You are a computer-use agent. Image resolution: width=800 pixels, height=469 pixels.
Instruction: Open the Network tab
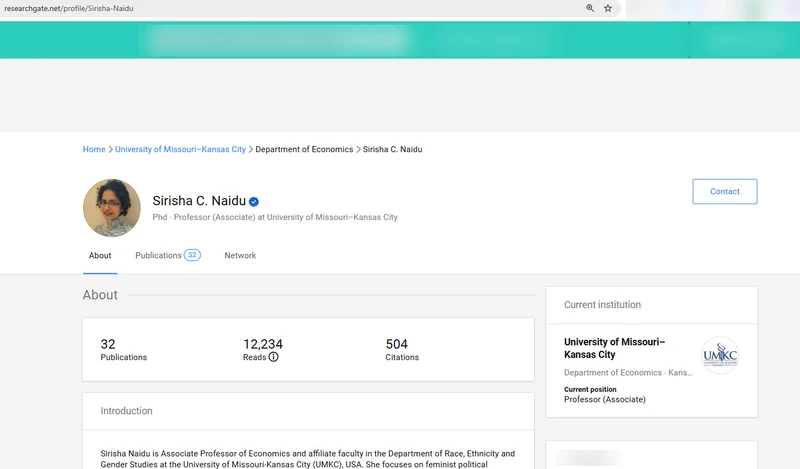[240, 256]
